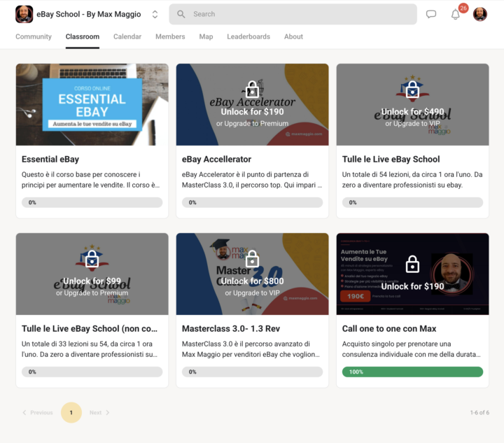Open Masterclass 3.0- 1.3 Rev title
This screenshot has height=443, width=504.
pyautogui.click(x=231, y=329)
